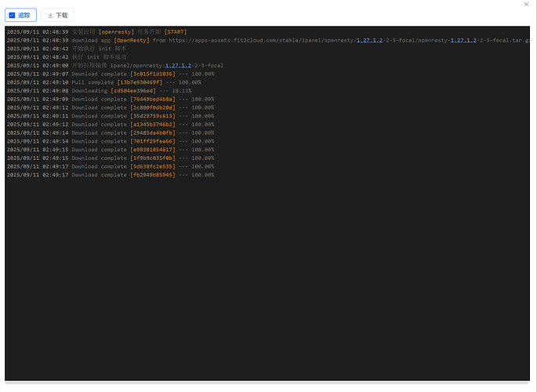Open the 1.27.1.2 link after 'openresty-' in the URL

point(463,41)
